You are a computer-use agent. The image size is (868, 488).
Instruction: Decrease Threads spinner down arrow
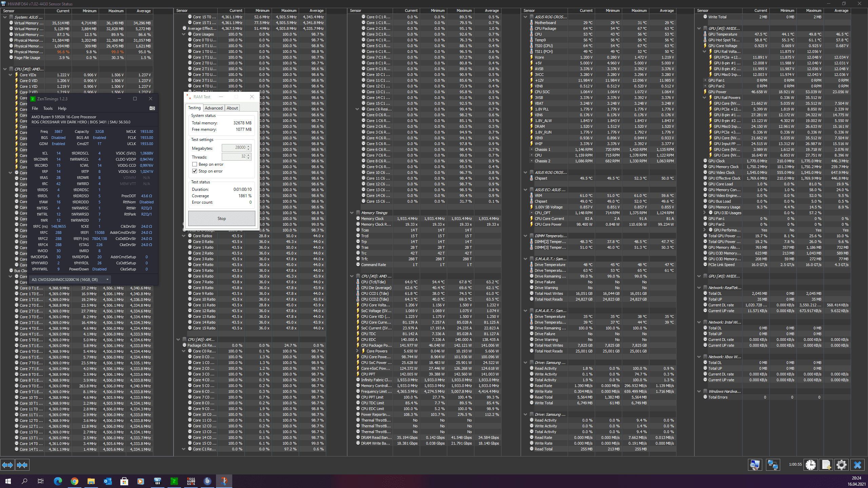(x=249, y=158)
